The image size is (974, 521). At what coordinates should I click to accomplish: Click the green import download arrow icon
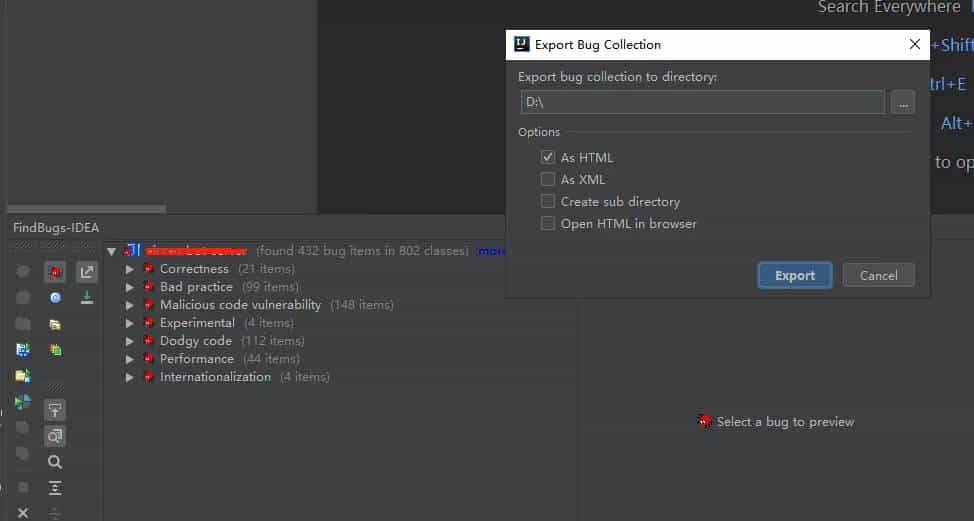[87, 297]
